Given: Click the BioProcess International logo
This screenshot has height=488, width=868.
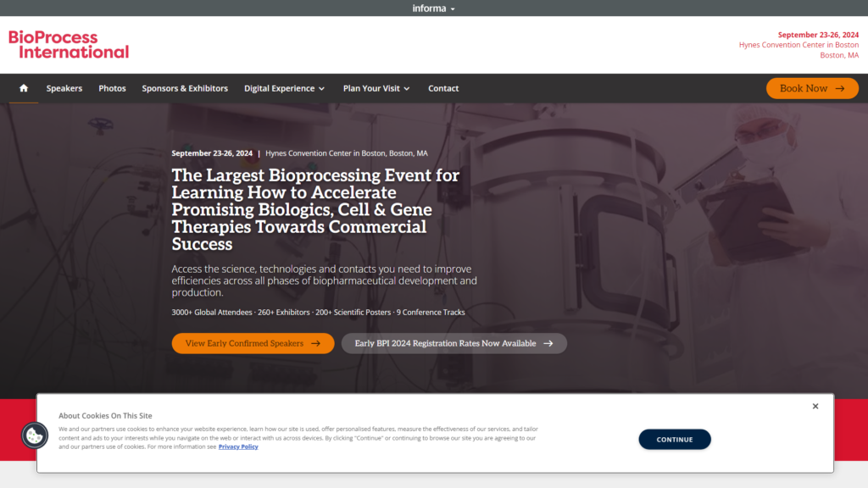Looking at the screenshot, I should click(x=69, y=44).
